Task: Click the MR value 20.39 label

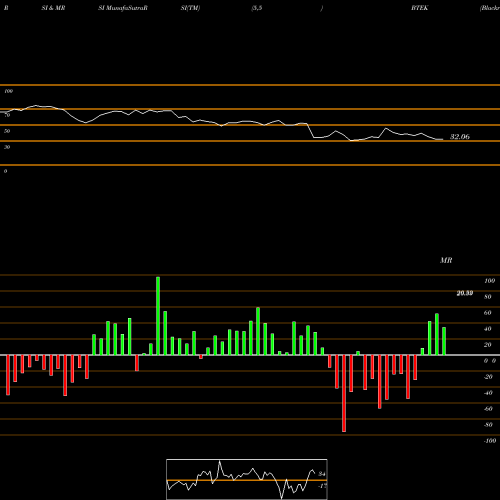Action: (x=465, y=293)
